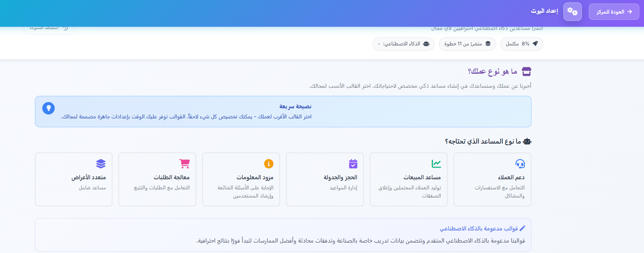Click the lightbulb icon in the quick tip box
This screenshot has height=253, width=644.
click(x=48, y=108)
